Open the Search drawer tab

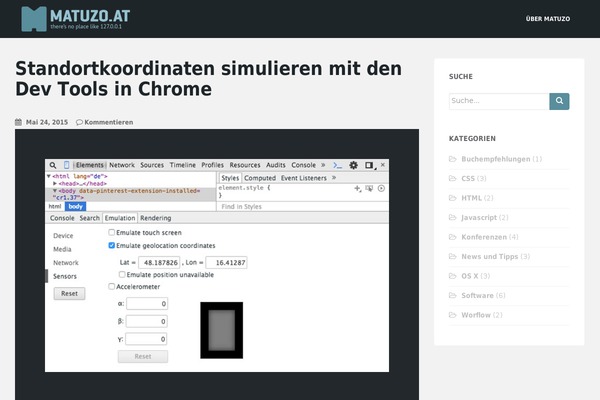tap(90, 218)
